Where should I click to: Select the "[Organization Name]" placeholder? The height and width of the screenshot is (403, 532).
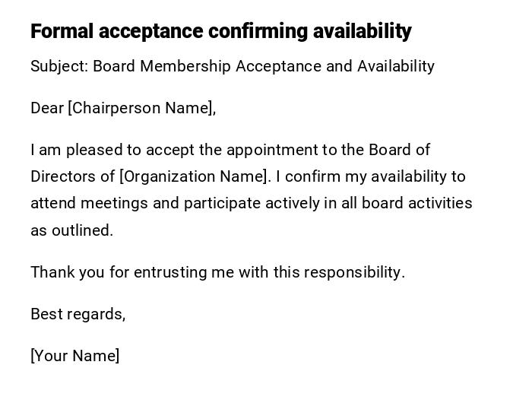tap(195, 176)
